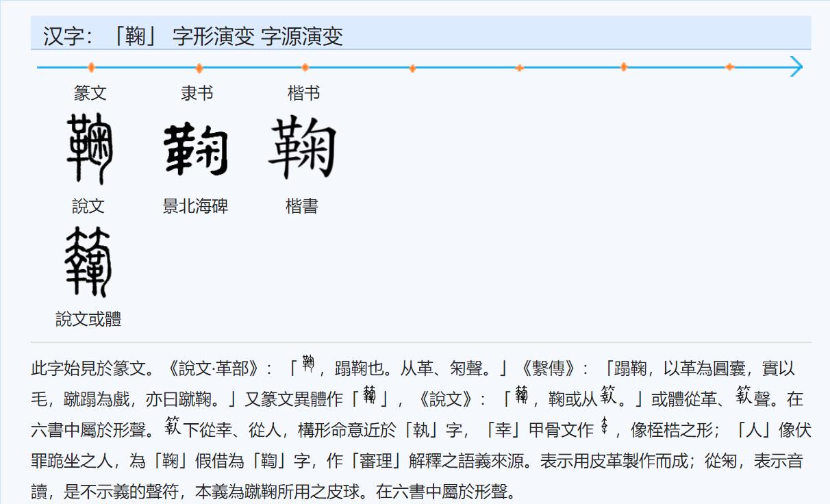Open the 楷書 regular script character image
Screen dimensions: 830x504
(x=302, y=147)
